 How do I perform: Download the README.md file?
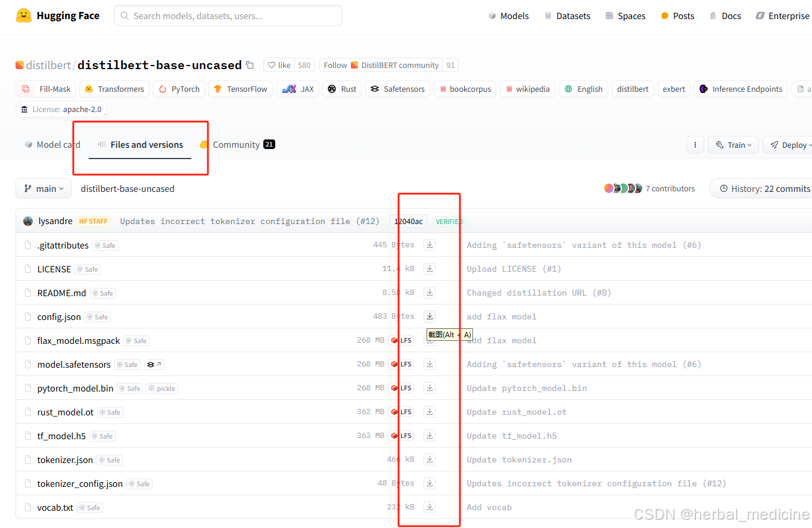(x=430, y=293)
